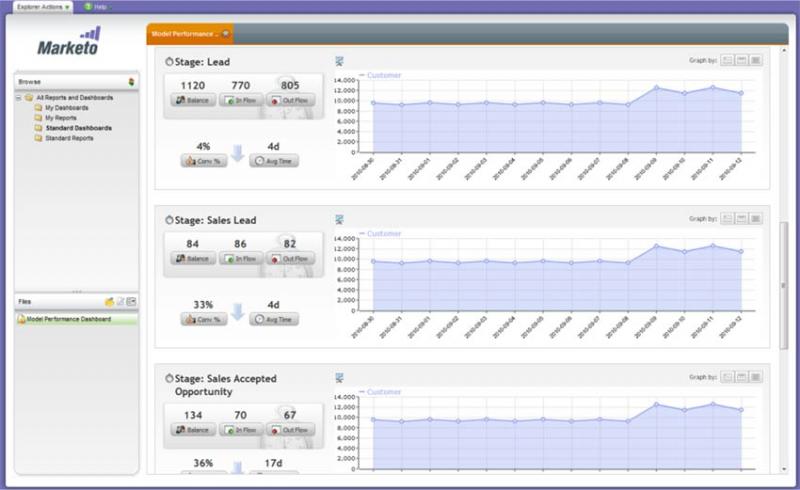This screenshot has height=490, width=800.
Task: Collapse the All Reports and Dashboards tree node
Action: [19, 98]
